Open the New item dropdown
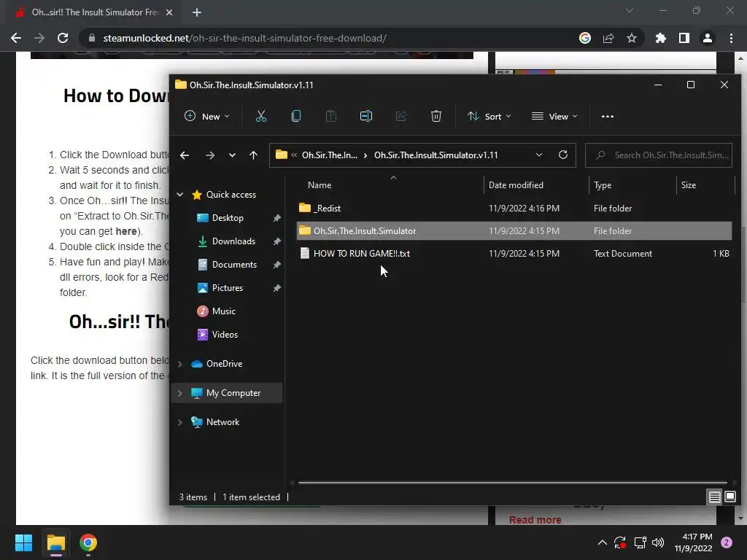 [x=206, y=116]
